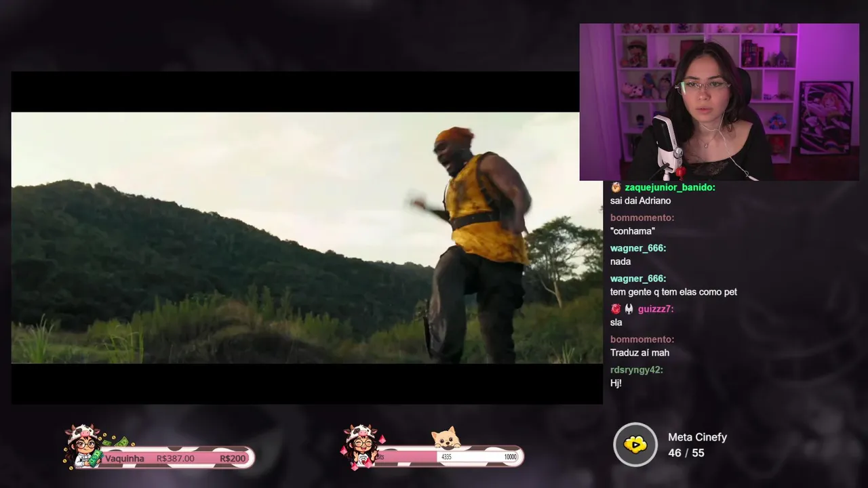868x488 pixels.
Task: Click the Meta Cinefy popcorn goal icon
Action: click(635, 445)
